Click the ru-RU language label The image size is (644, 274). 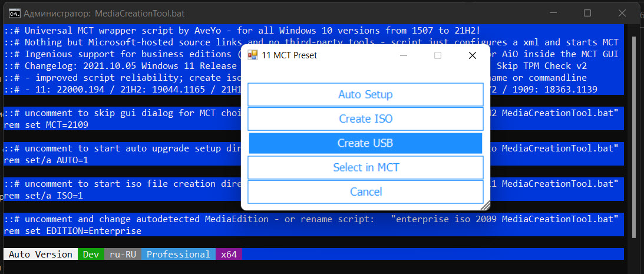tap(123, 255)
